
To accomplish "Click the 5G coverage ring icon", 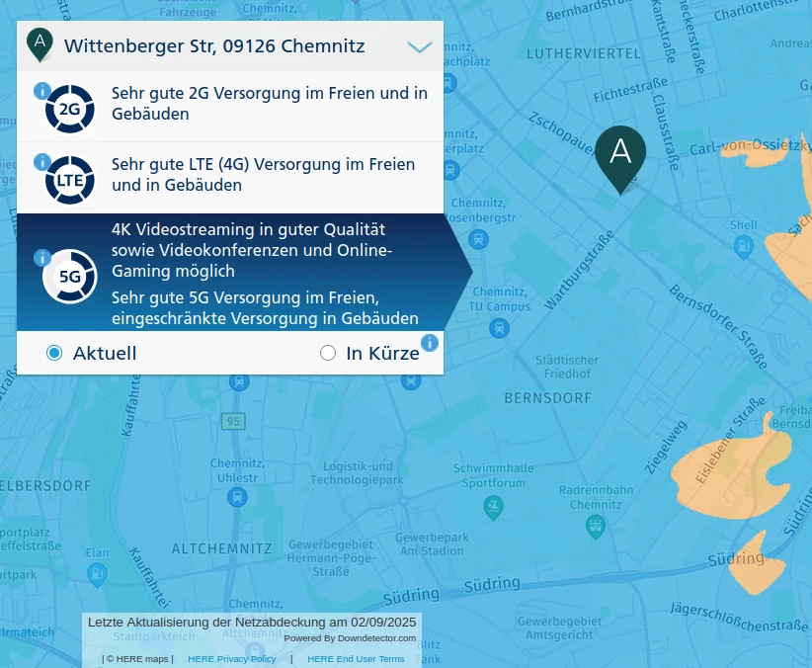I will pyautogui.click(x=69, y=277).
